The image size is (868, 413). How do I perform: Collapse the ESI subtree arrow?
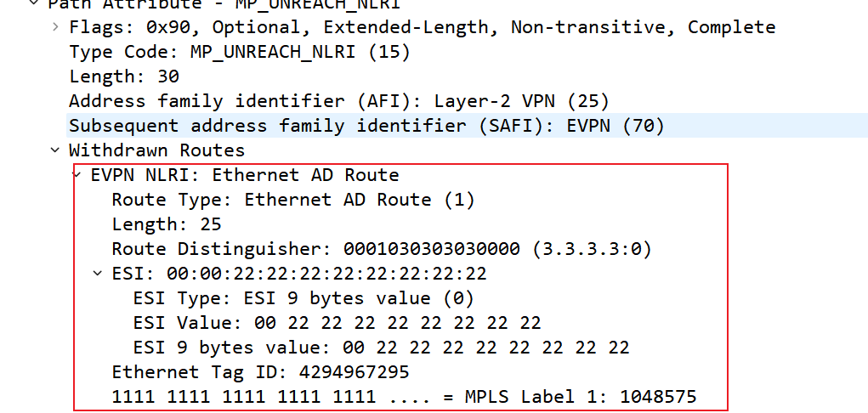(x=99, y=274)
